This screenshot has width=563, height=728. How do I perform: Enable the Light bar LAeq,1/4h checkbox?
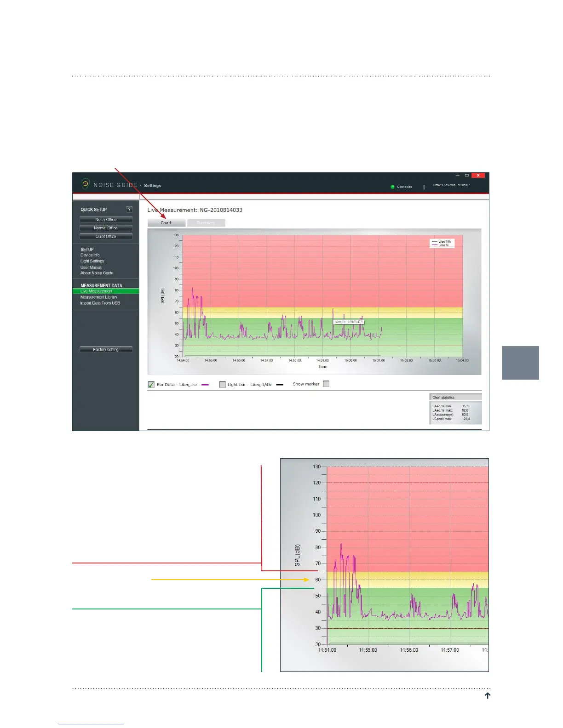click(x=223, y=385)
